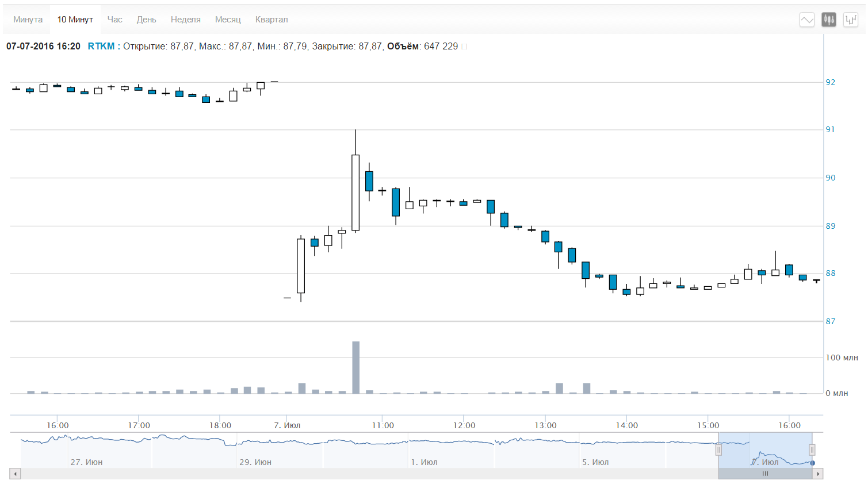Select the line chart type icon

(807, 20)
